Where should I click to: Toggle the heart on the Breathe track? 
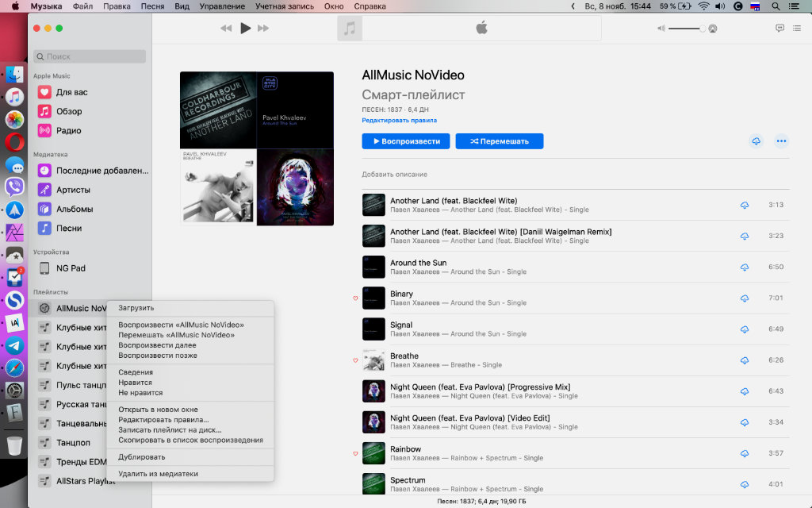[355, 360]
